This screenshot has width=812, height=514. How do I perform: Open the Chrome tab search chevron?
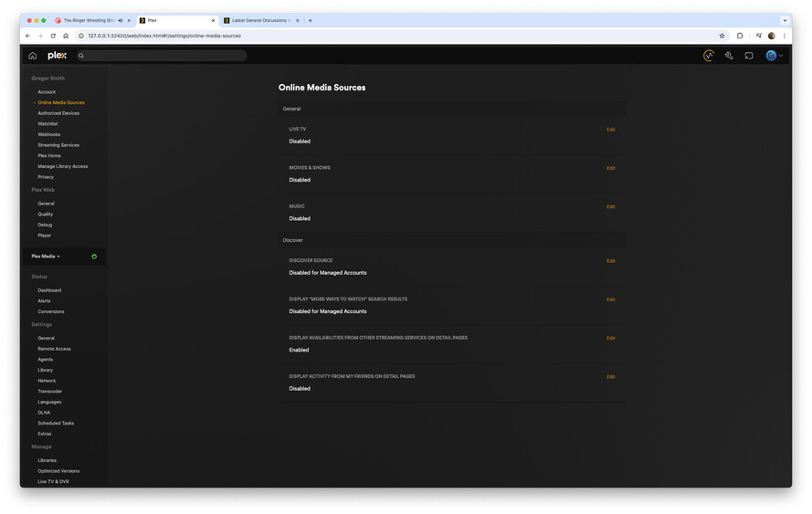785,21
